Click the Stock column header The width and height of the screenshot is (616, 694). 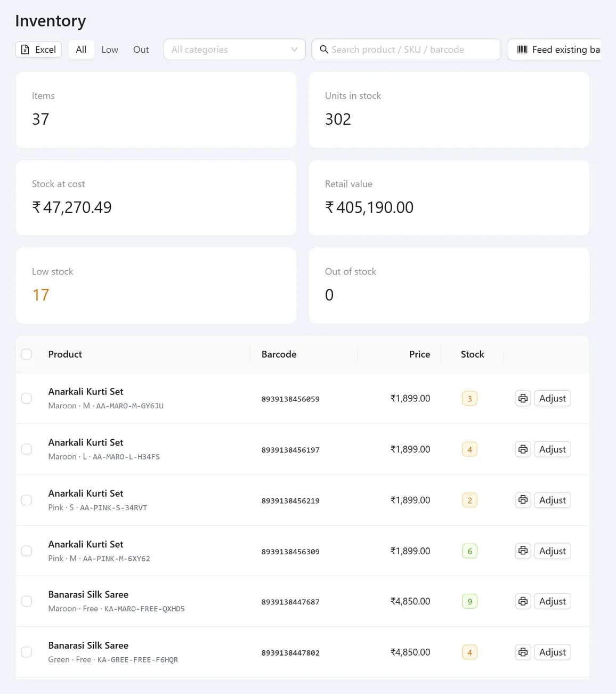[472, 354]
